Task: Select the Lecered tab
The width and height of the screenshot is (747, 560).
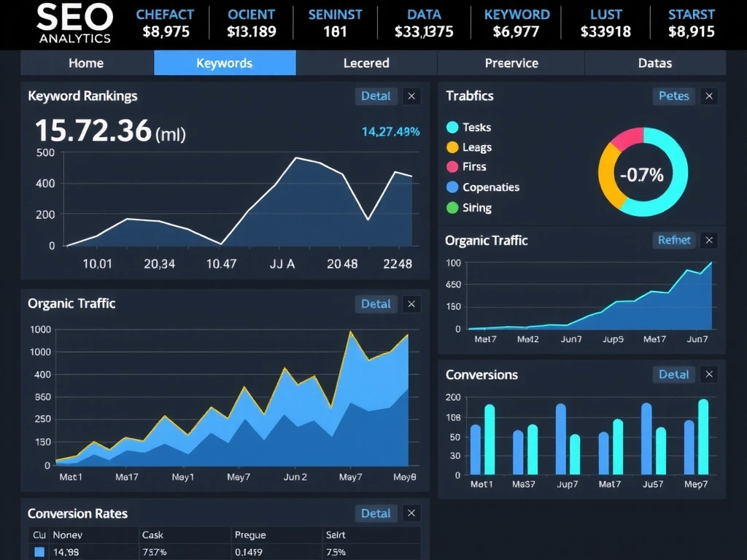Action: (x=368, y=63)
